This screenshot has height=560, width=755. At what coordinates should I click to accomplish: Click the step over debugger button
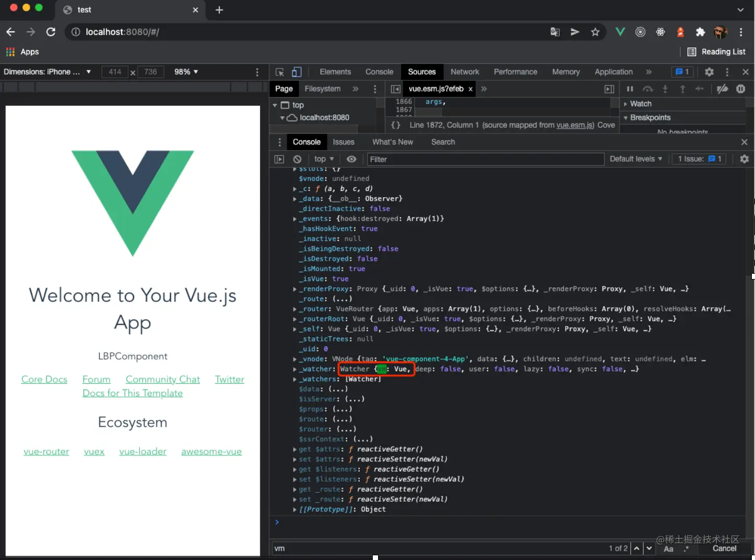coord(648,89)
